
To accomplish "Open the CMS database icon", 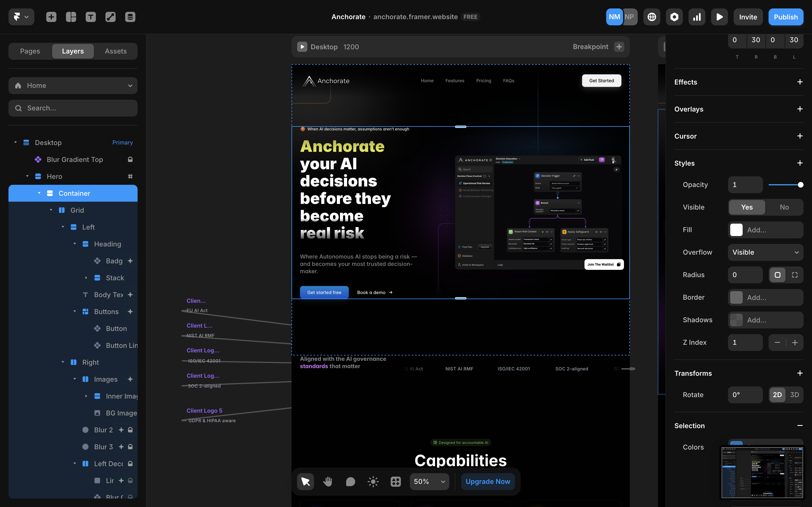I will click(x=130, y=17).
